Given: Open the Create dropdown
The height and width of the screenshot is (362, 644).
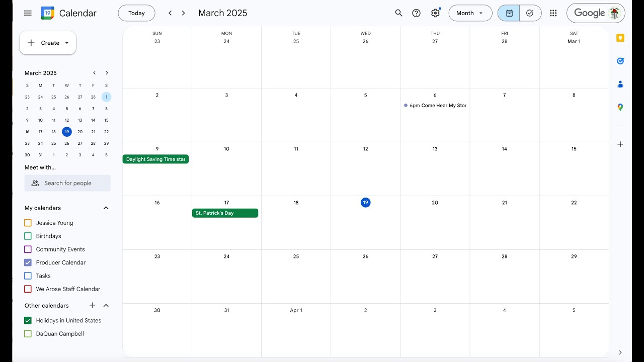Looking at the screenshot, I should click(48, 43).
